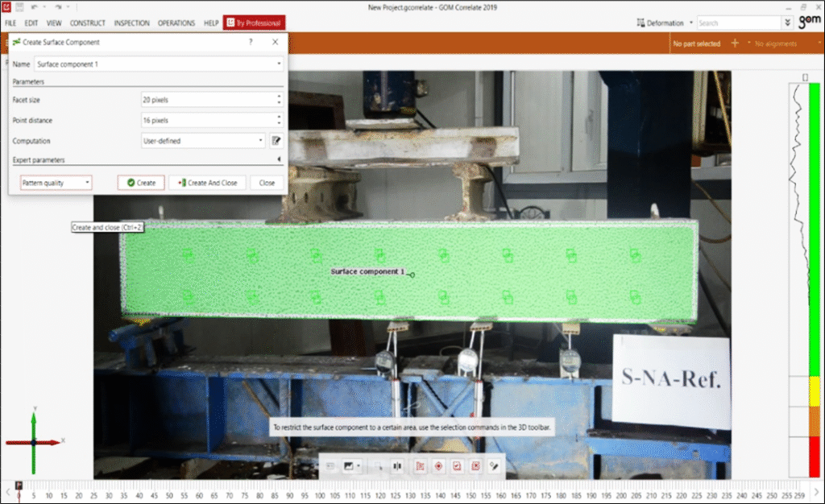Click the first greyed icon in the 3D toolbar
The height and width of the screenshot is (504, 825).
click(x=330, y=466)
